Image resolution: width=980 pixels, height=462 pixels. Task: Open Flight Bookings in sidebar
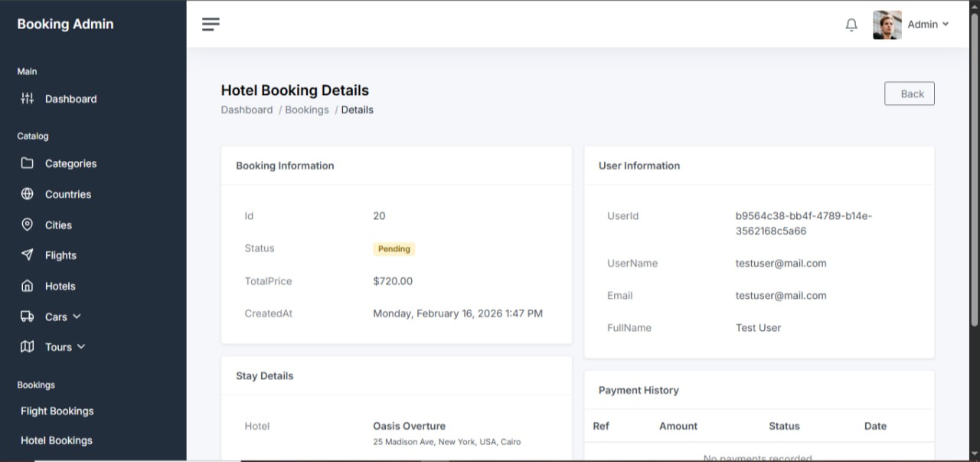[x=57, y=411]
